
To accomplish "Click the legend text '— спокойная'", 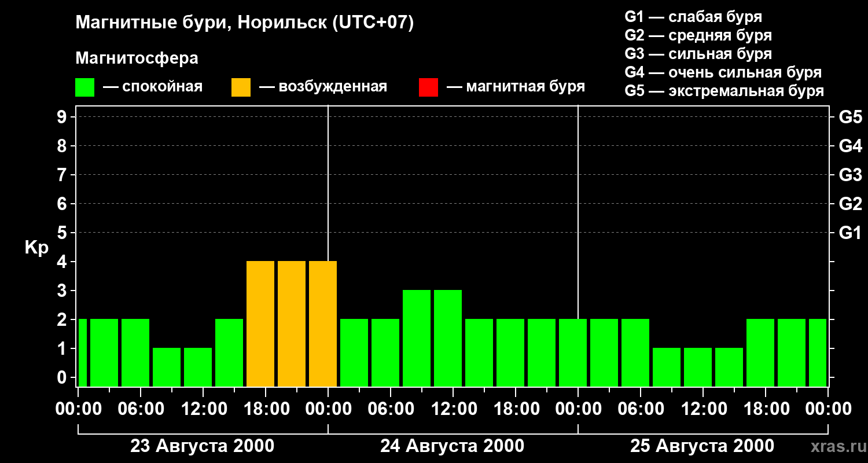I will (153, 87).
